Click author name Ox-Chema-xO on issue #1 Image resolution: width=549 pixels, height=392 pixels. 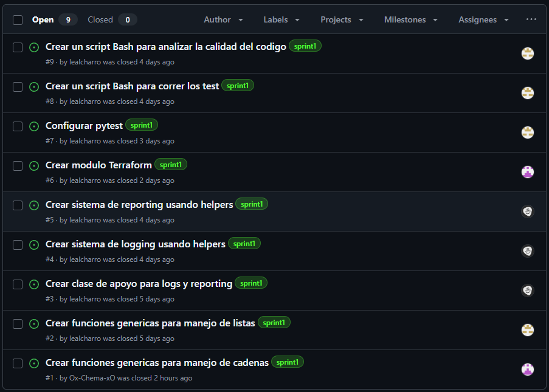coord(92,378)
